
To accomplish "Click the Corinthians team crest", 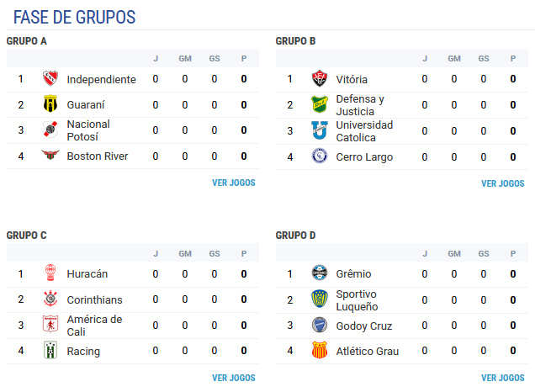I will tap(50, 299).
